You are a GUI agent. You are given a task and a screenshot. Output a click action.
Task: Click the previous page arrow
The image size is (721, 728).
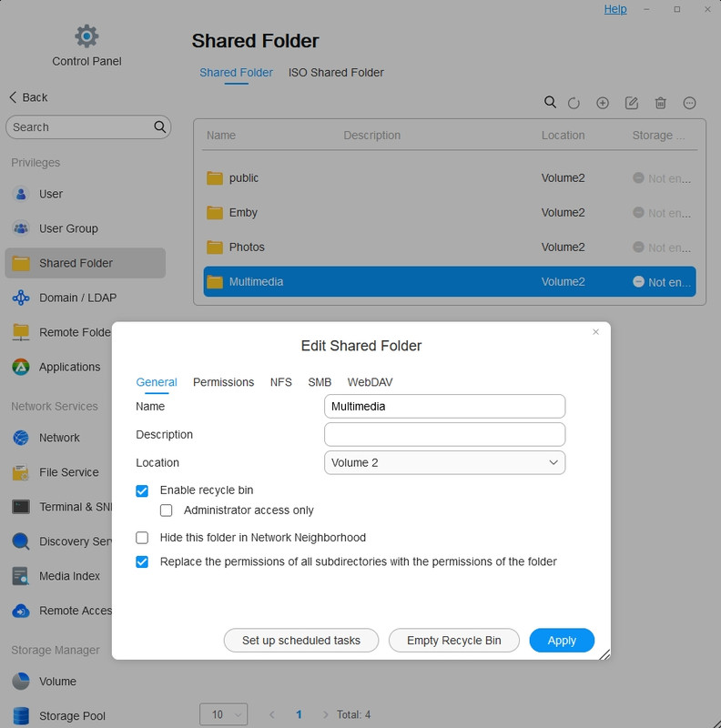pos(272,714)
